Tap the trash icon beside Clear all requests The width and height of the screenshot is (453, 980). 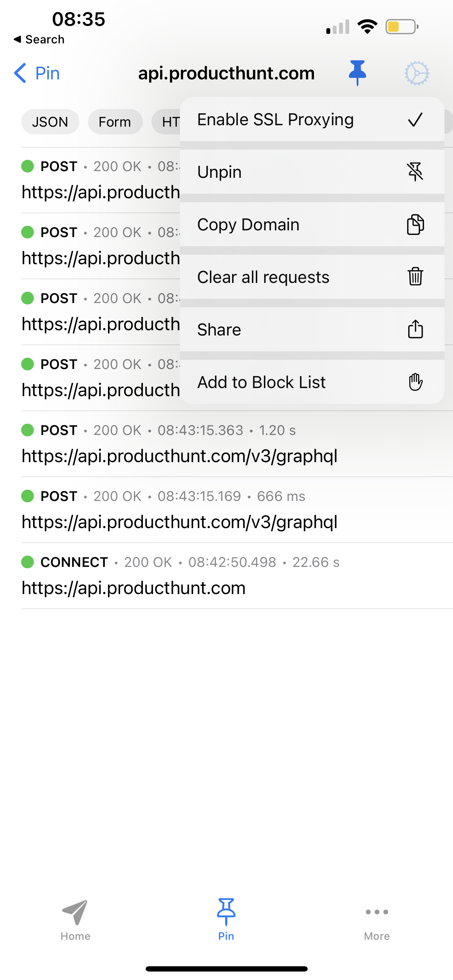click(x=415, y=277)
